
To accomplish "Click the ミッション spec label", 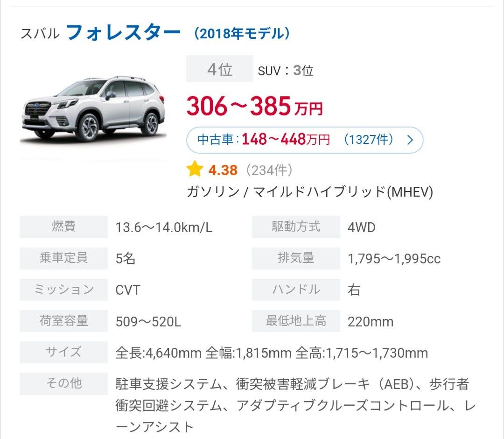I will pos(63,290).
